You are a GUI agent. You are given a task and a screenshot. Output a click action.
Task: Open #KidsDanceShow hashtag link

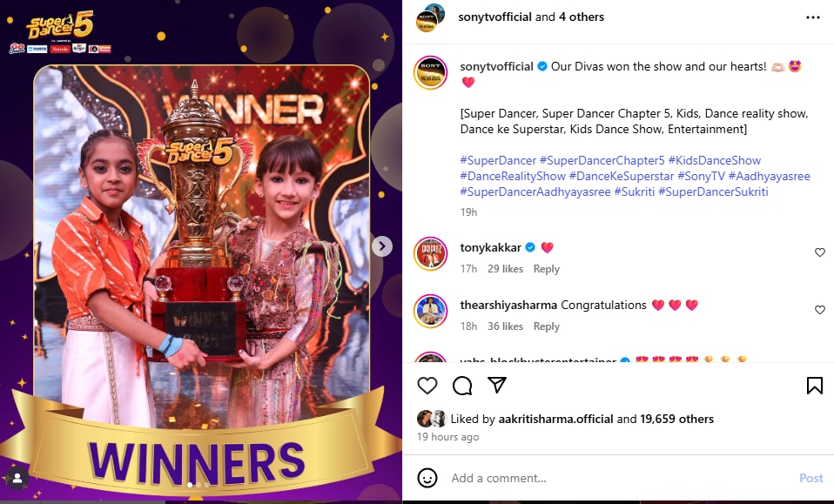pyautogui.click(x=715, y=160)
